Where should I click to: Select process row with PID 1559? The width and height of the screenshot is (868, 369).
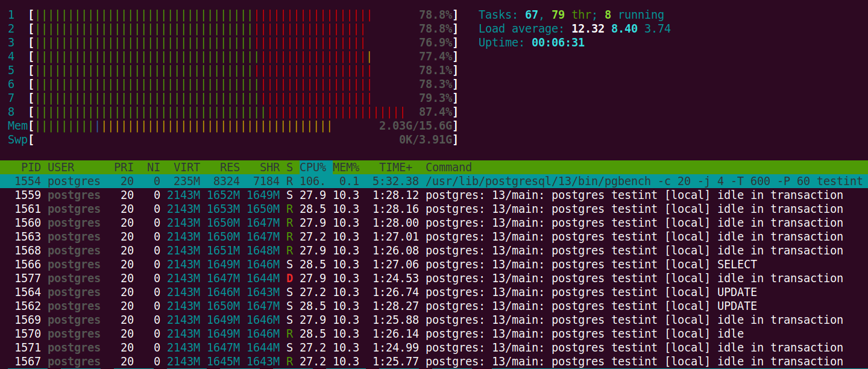tap(434, 195)
